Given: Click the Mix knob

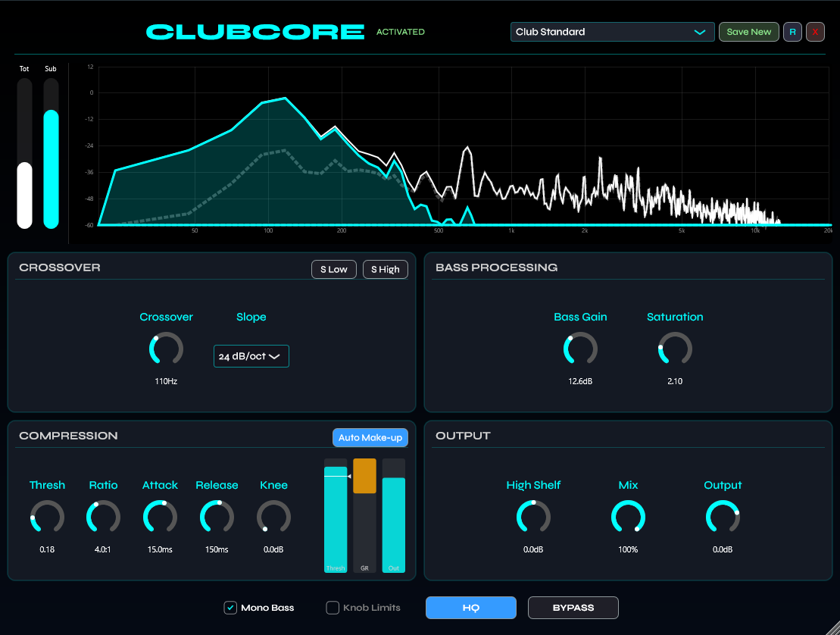Looking at the screenshot, I should pos(628,517).
